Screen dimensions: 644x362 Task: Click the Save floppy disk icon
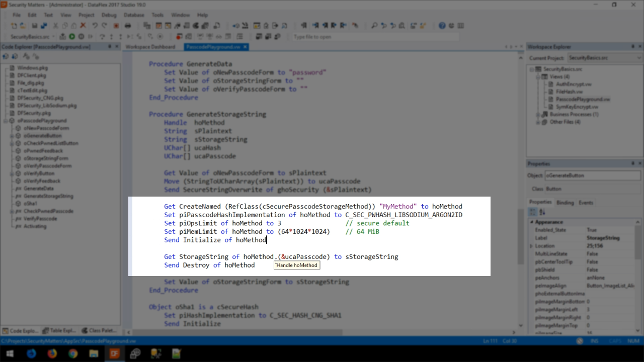35,26
